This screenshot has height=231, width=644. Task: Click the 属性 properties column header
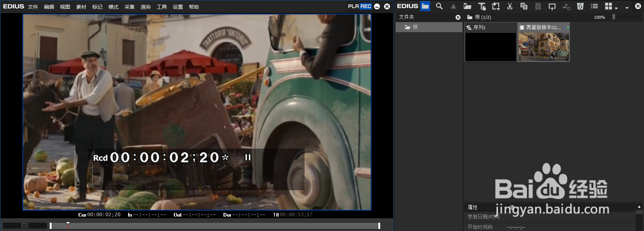tap(473, 207)
